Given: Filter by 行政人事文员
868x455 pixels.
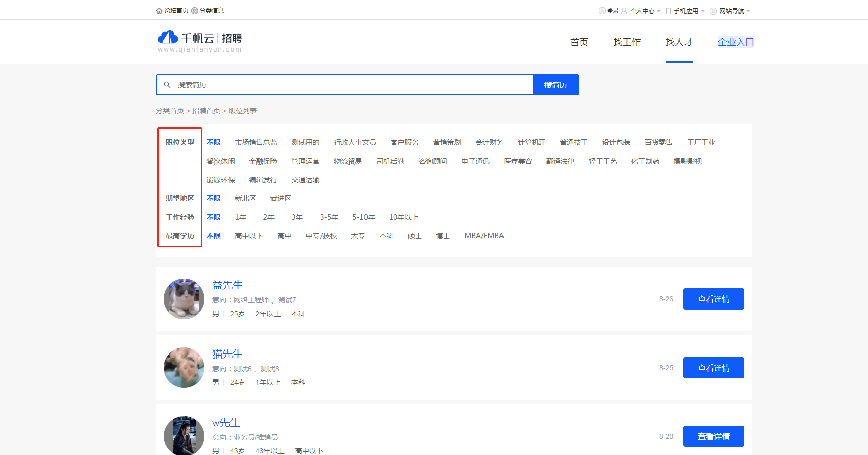Looking at the screenshot, I should point(355,142).
